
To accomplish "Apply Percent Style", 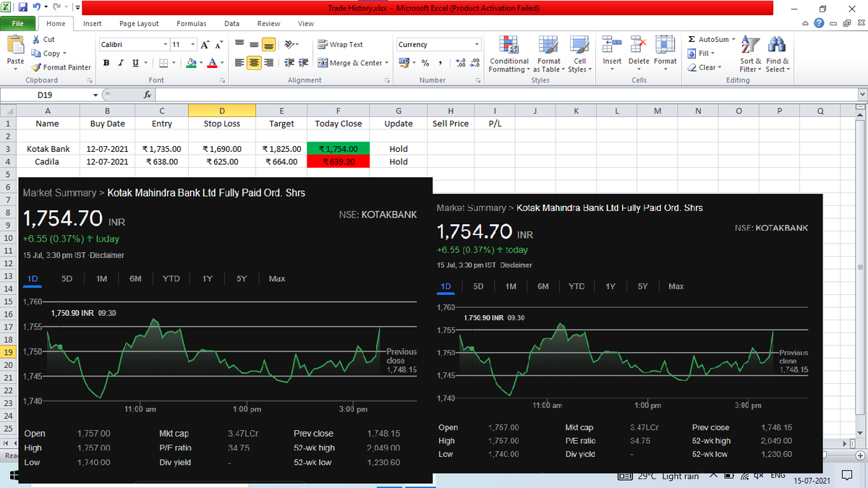I will (426, 63).
